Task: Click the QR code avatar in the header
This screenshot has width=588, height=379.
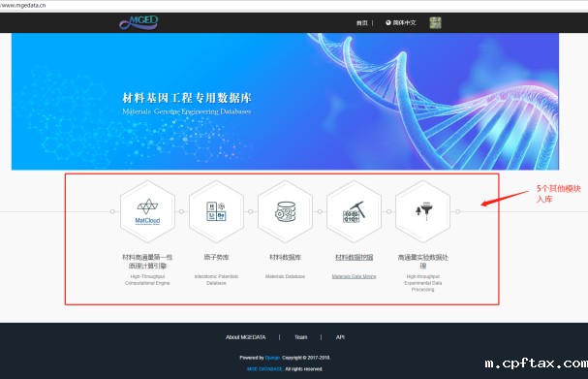Action: (435, 23)
